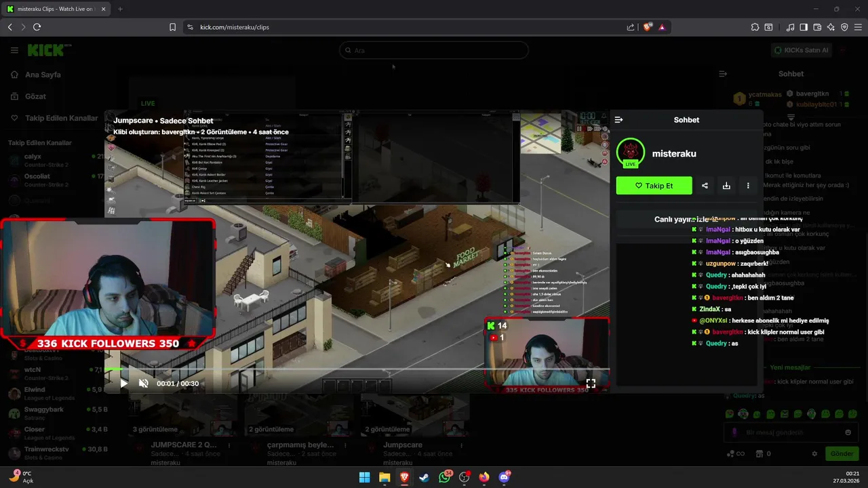This screenshot has height=488, width=868.
Task: Open the Windows Start menu
Action: coord(364,477)
